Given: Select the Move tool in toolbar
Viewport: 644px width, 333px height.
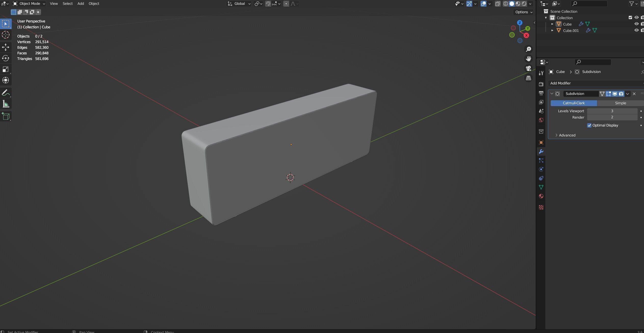Looking at the screenshot, I should coord(6,47).
